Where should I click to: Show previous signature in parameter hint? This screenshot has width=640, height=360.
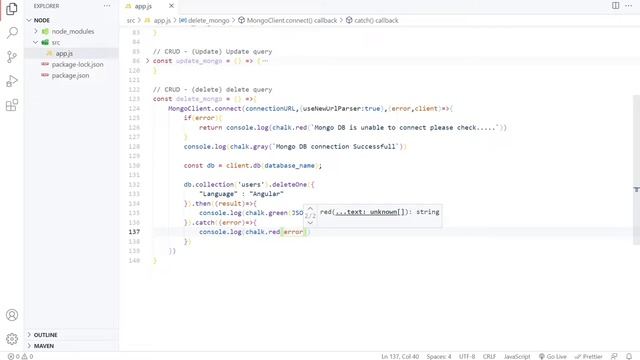310,209
